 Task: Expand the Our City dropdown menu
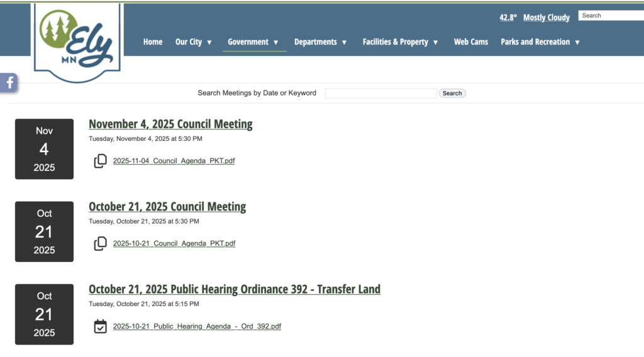[x=194, y=42]
